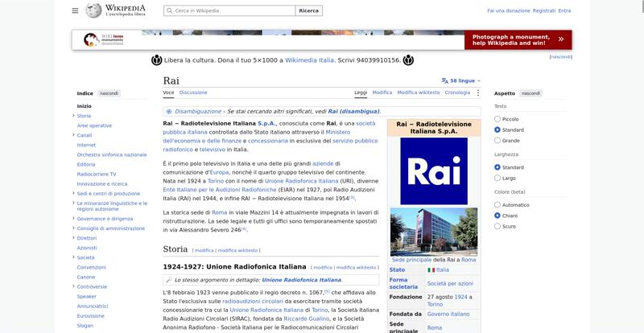Click Ente Italiano per le Audizioni Radiofoniche link
Image resolution: width=644 pixels, height=333 pixels.
click(x=220, y=190)
